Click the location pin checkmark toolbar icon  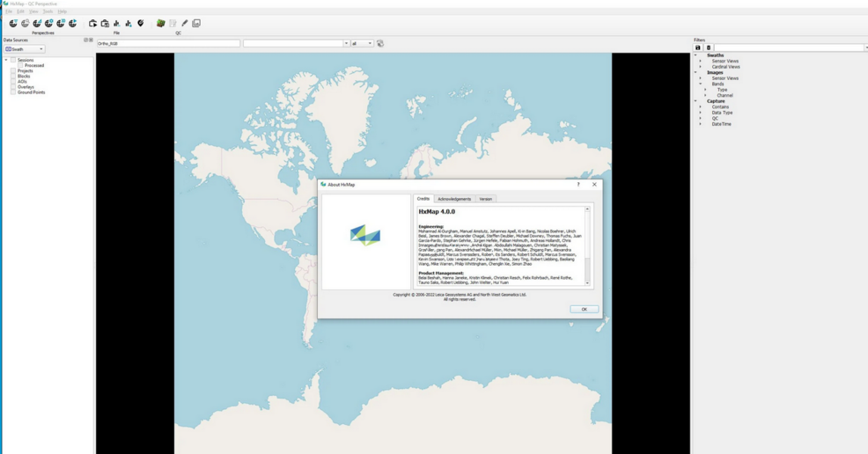click(x=141, y=23)
